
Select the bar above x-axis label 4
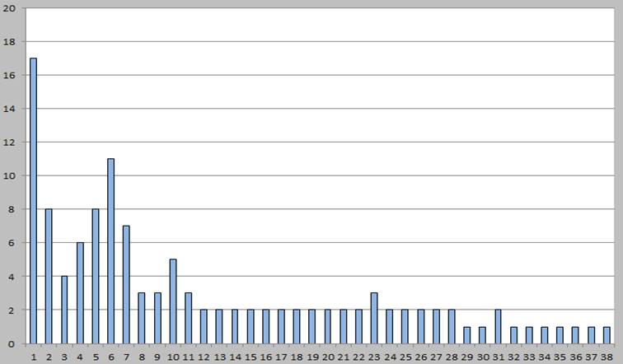[80, 293]
